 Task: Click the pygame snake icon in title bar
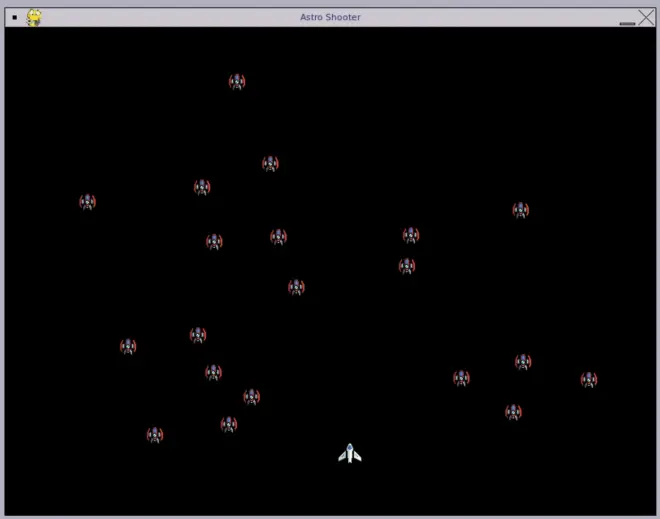point(34,17)
